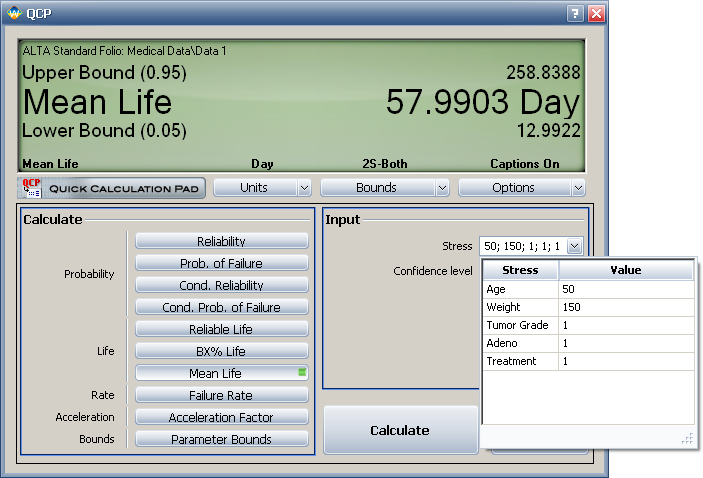Screen dimensions: 703x478
Task: Click the Confidence level label
Action: tap(433, 271)
